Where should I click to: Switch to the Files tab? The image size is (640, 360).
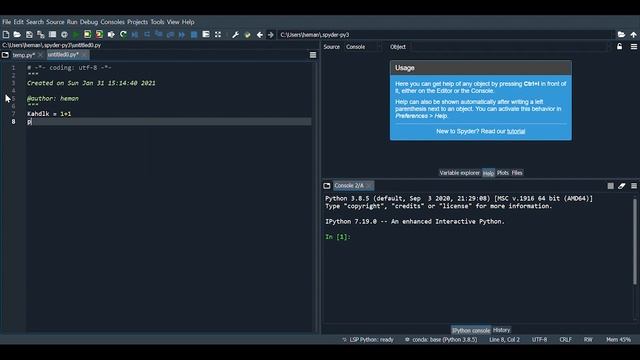click(x=517, y=173)
